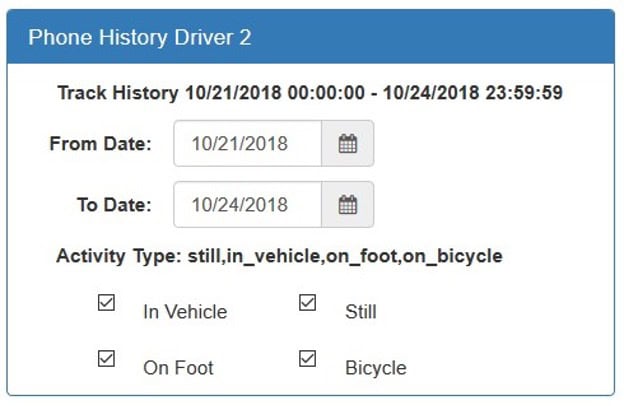The width and height of the screenshot is (624, 406).
Task: Uncheck the Still checkbox
Action: click(x=308, y=303)
